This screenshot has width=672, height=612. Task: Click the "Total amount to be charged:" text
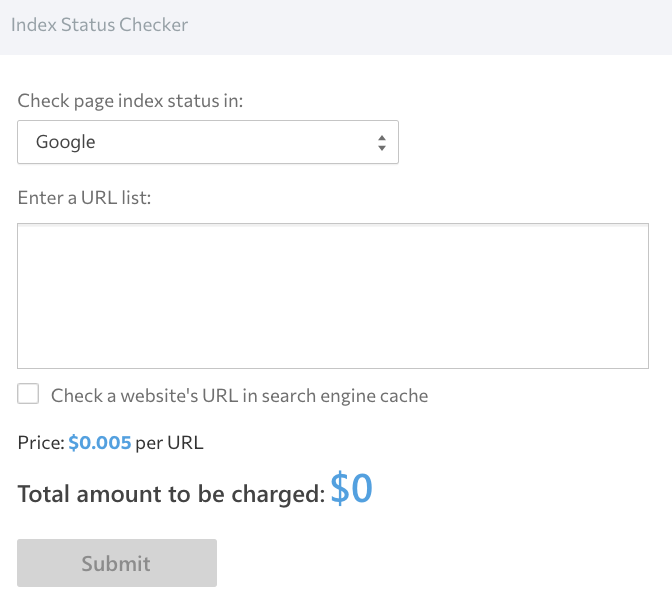[x=171, y=494]
